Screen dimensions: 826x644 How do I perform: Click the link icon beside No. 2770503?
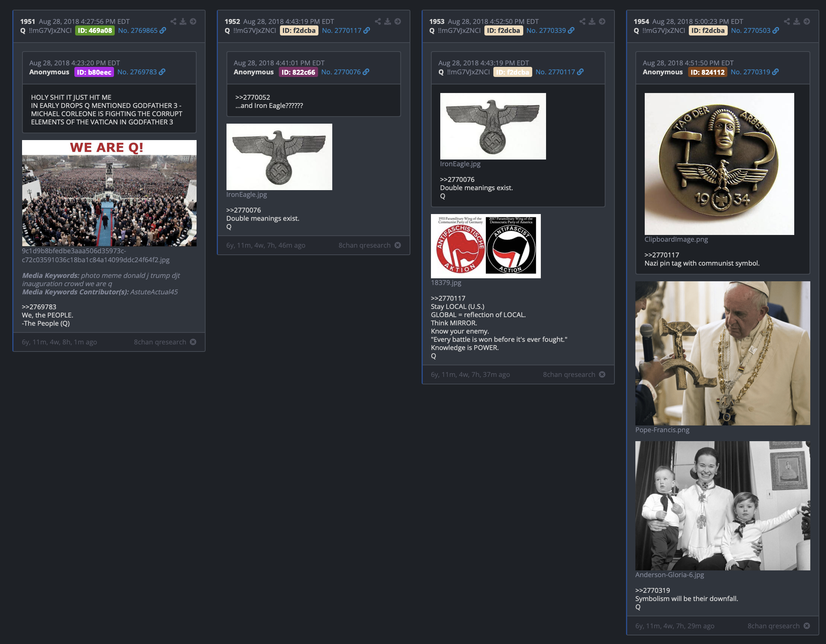click(x=776, y=31)
